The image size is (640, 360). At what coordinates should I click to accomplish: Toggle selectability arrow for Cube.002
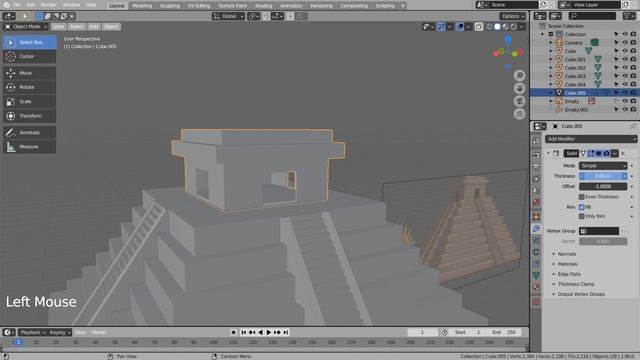click(x=616, y=68)
